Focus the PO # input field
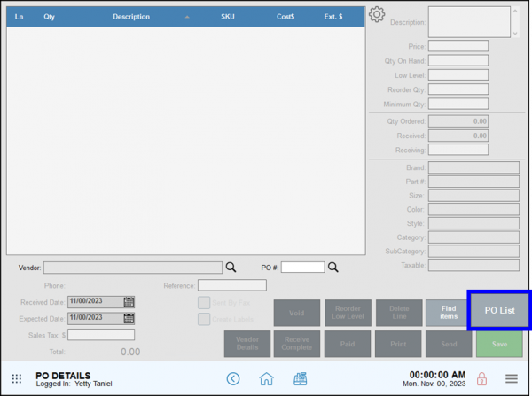This screenshot has height=396, width=532. pos(302,268)
